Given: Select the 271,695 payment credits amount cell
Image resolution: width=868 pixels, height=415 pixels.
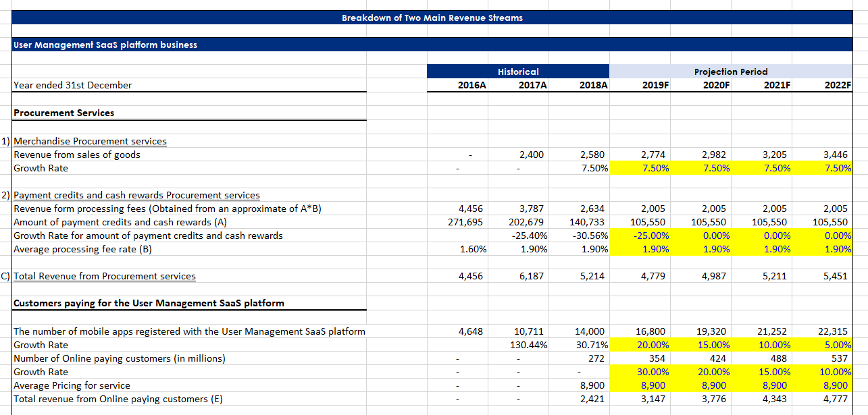Looking at the screenshot, I should (465, 222).
